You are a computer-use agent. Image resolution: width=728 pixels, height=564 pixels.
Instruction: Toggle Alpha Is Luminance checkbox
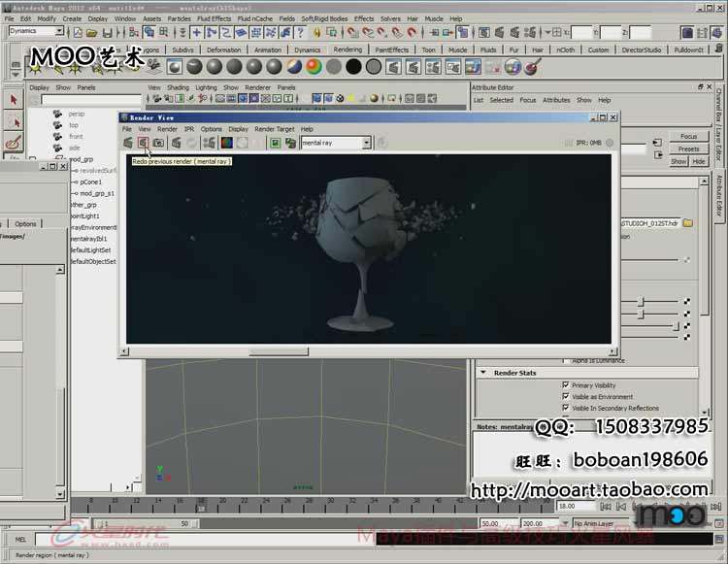565,360
